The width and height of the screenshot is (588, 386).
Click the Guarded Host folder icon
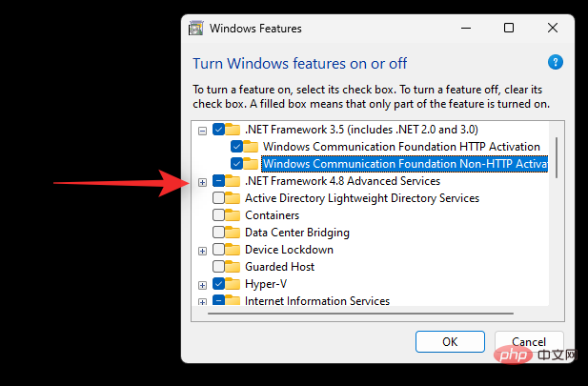click(233, 267)
